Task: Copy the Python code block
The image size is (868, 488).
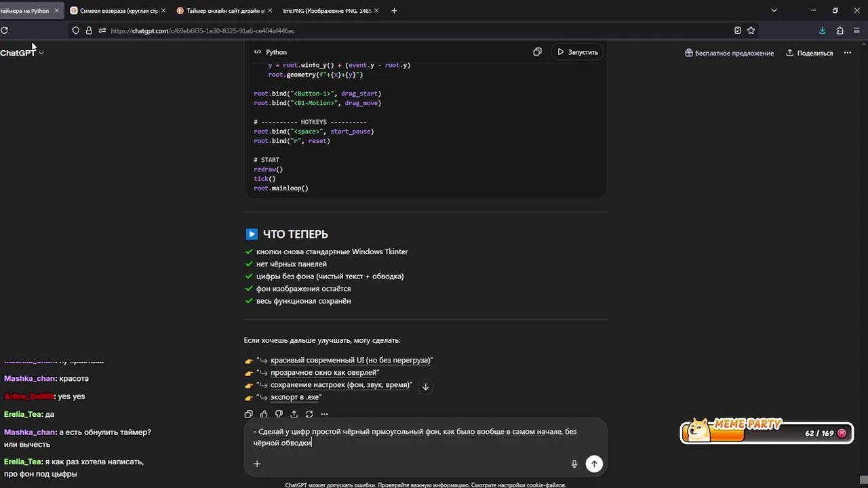Action: pyautogui.click(x=537, y=52)
